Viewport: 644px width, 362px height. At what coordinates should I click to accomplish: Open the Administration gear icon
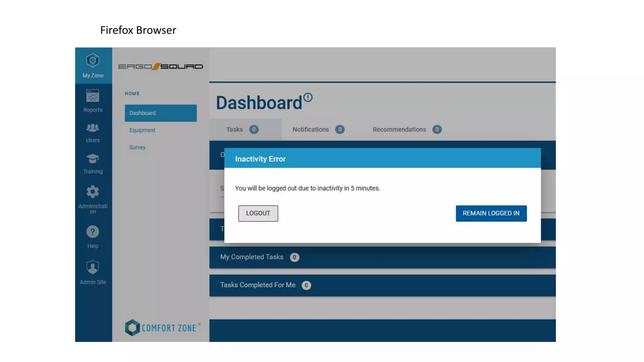tap(93, 192)
